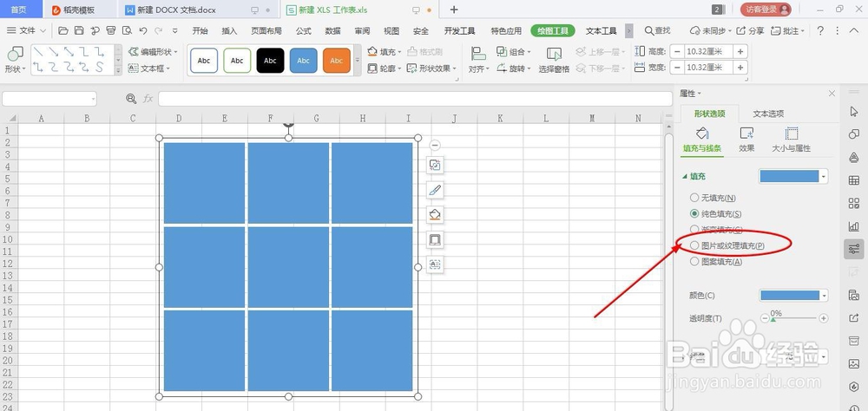Screen dimensions: 868x411
Task: Click the share export icon in right sidebar
Action: click(853, 317)
